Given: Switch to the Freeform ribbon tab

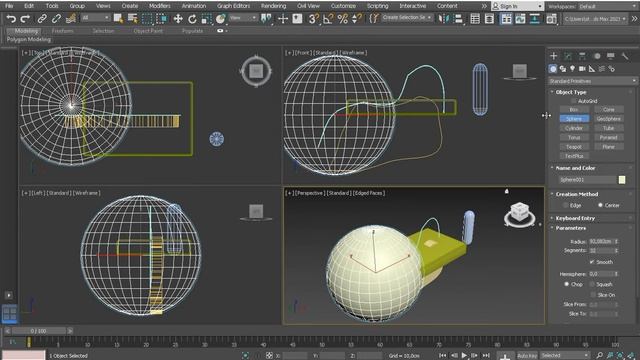Looking at the screenshot, I should (x=62, y=31).
